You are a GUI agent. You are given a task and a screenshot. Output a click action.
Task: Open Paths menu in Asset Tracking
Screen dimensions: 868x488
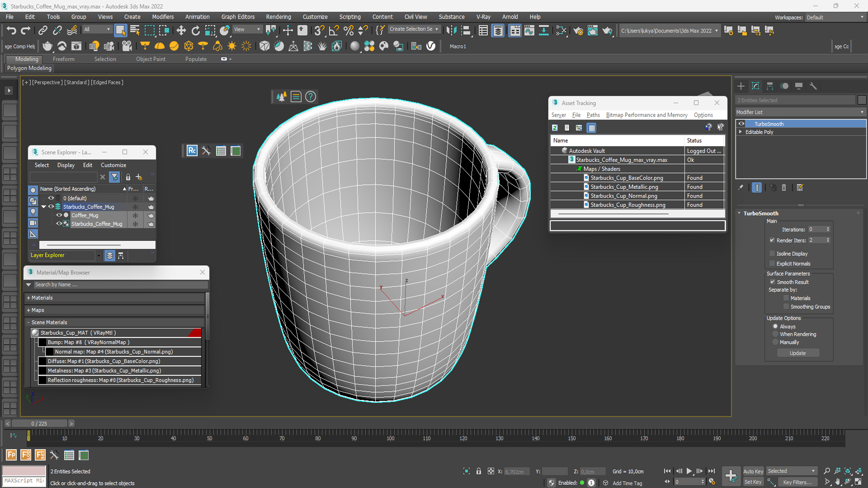click(x=593, y=115)
